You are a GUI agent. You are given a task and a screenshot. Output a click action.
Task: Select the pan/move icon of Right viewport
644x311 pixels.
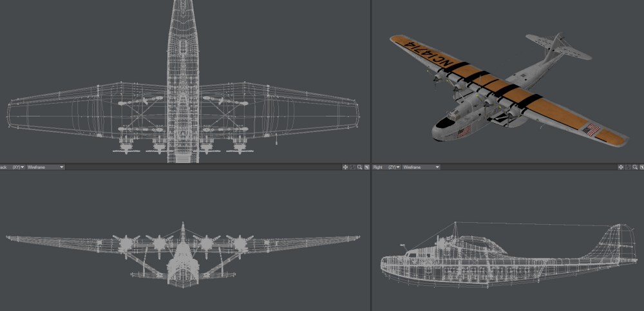[x=621, y=167]
